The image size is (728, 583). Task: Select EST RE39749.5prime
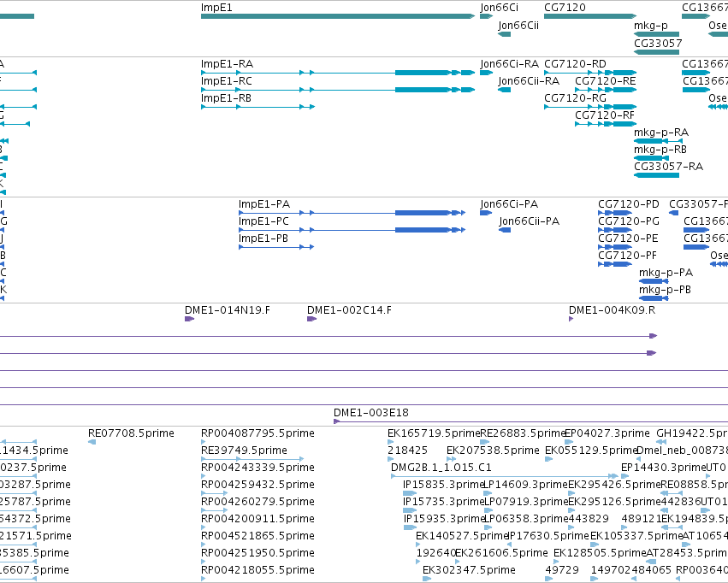[252, 459]
